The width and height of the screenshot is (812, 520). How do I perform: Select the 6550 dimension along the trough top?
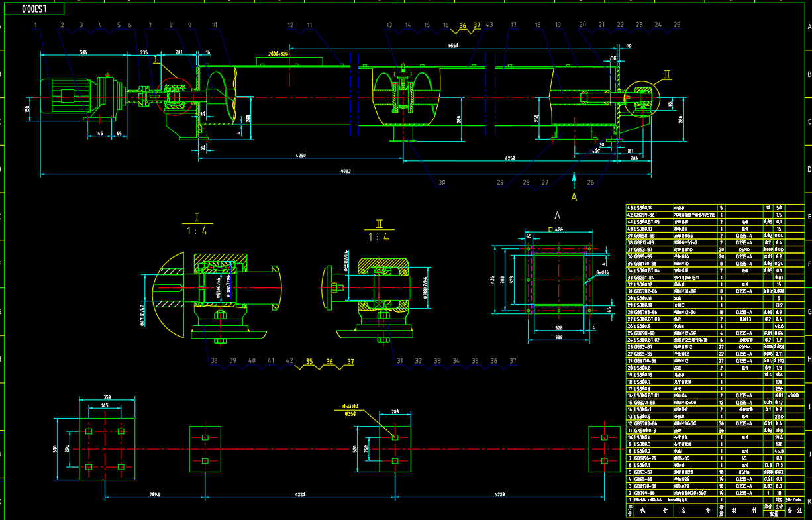[x=453, y=46]
